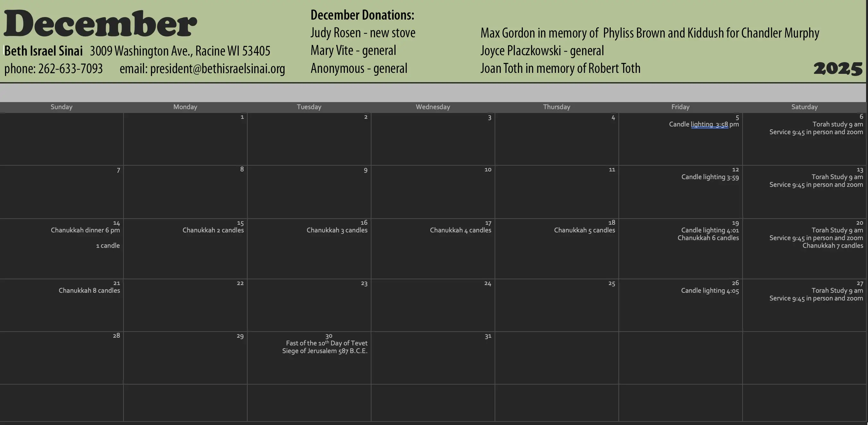Click the Judy Rosen new stove donation line
Image resolution: width=868 pixels, height=425 pixels.
click(362, 33)
